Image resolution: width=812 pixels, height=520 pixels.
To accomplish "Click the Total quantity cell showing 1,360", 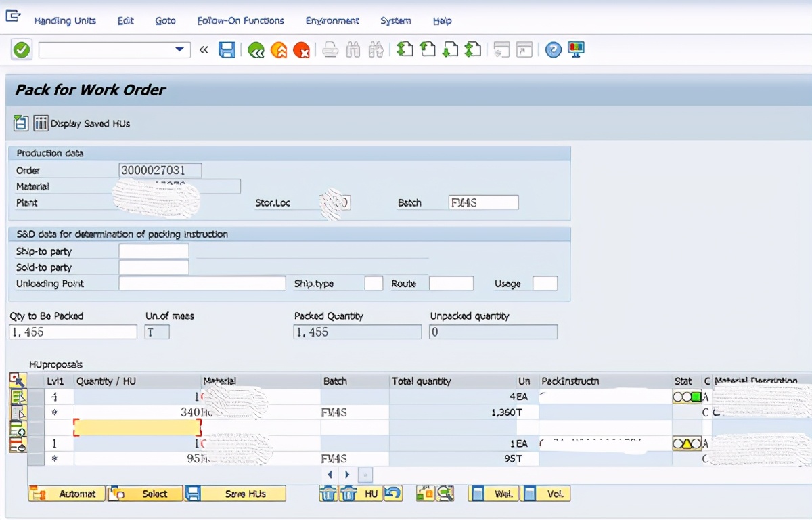I will click(453, 412).
